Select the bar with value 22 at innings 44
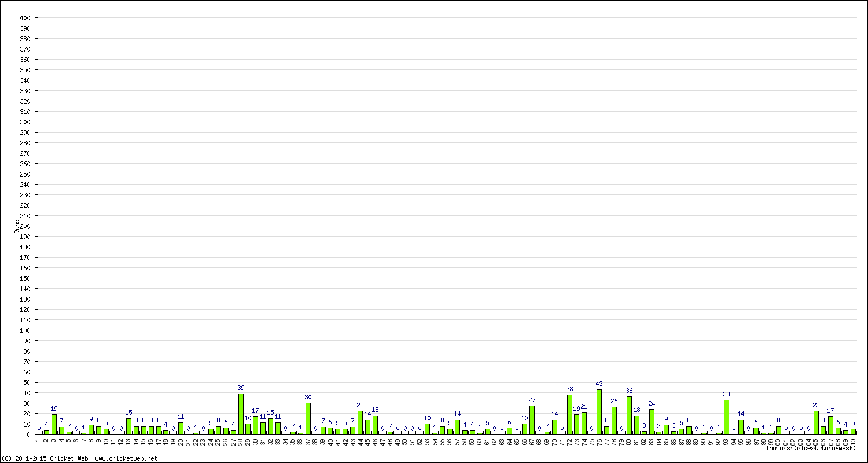Image resolution: width=868 pixels, height=463 pixels. click(x=360, y=422)
